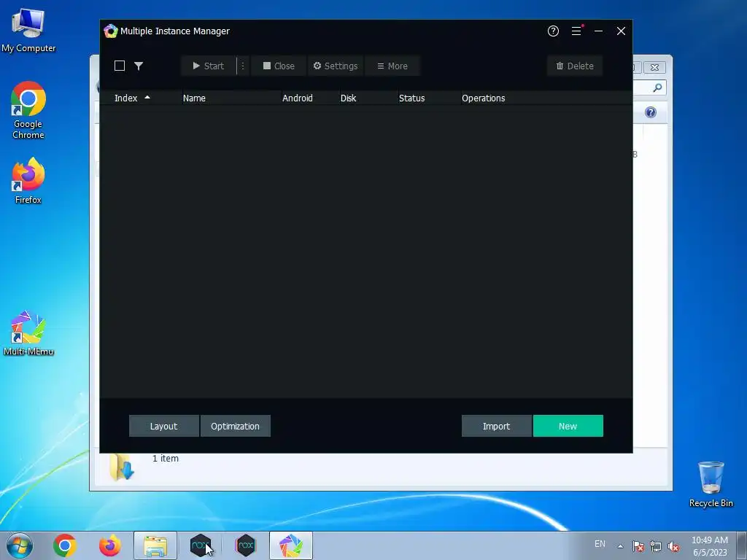Click the Show Desktop strip at the taskbar's end

pyautogui.click(x=742, y=545)
